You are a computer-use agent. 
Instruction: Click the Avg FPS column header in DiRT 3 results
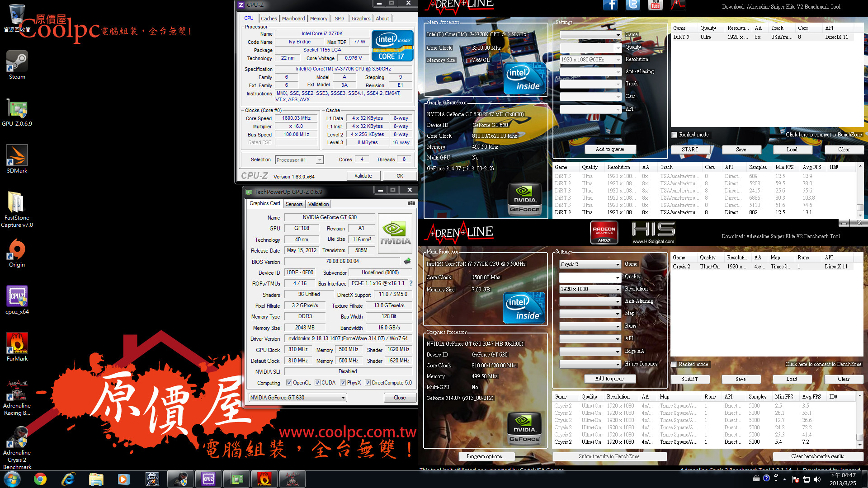(812, 167)
